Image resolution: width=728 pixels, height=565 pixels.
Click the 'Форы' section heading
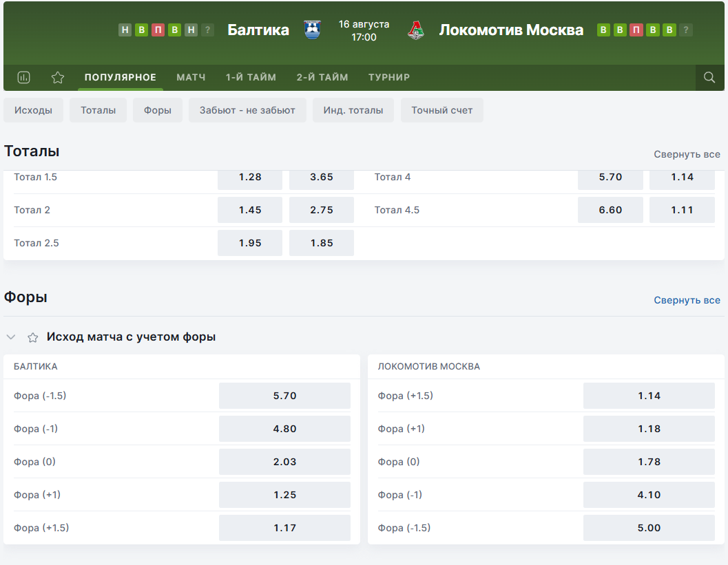[x=25, y=297]
